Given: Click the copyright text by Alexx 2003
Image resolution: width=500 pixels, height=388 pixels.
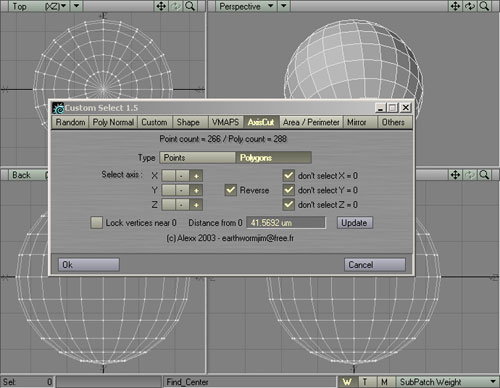Looking at the screenshot, I should 230,238.
